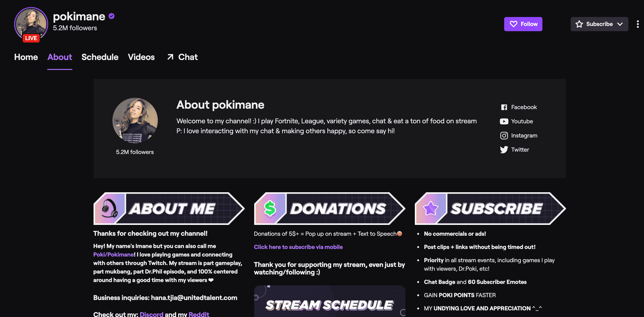Click the Instagram camera icon
This screenshot has width=644, height=317.
(504, 136)
